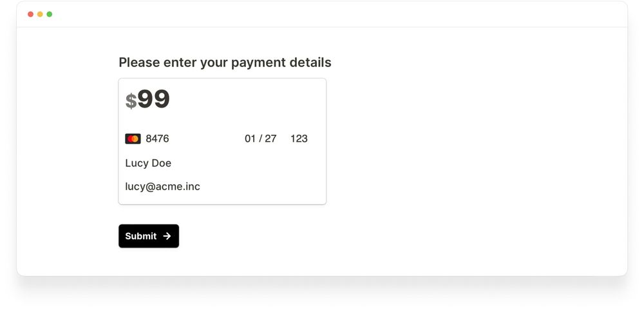The width and height of the screenshot is (644, 312).
Task: Click the green maximize window dot
Action: pos(50,14)
